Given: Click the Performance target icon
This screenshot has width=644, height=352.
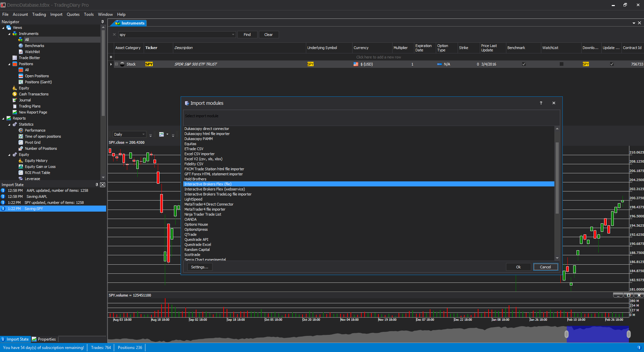Looking at the screenshot, I should [x=21, y=130].
